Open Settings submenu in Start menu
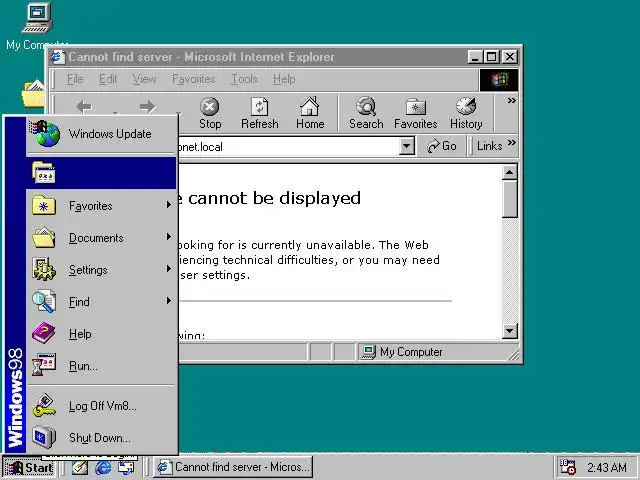 tap(101, 270)
